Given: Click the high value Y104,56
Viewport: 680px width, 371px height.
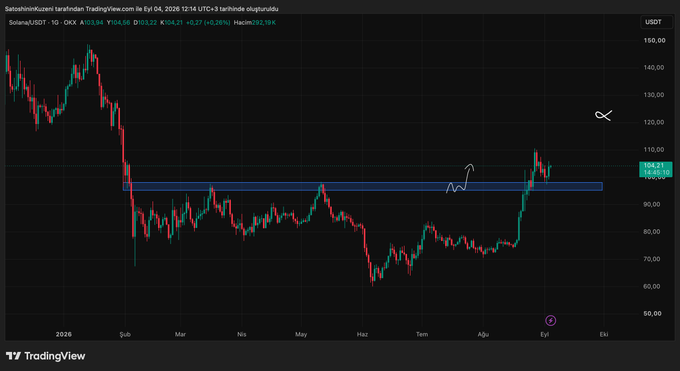Looking at the screenshot, I should click(x=118, y=23).
